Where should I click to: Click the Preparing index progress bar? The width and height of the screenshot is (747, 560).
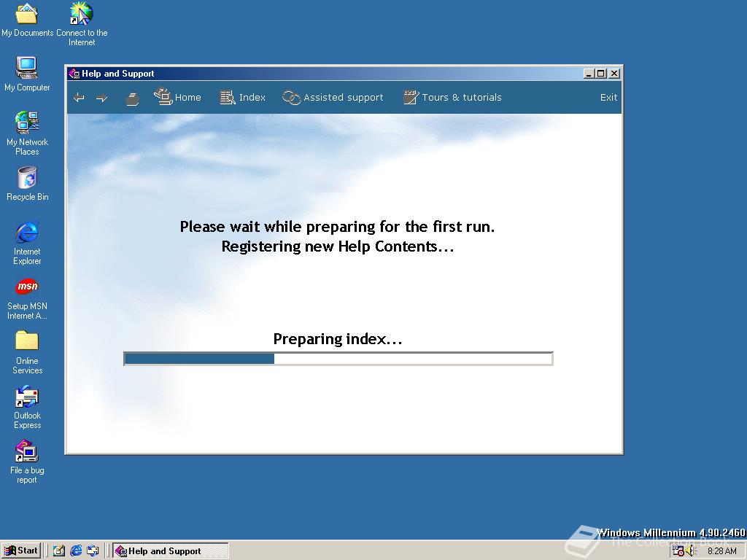(x=338, y=359)
